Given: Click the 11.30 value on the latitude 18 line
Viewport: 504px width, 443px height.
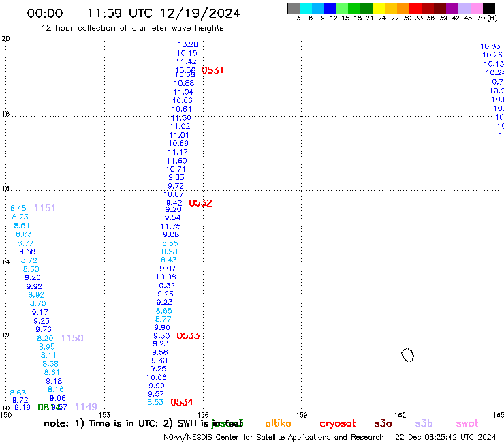Looking at the screenshot, I should pyautogui.click(x=181, y=118).
